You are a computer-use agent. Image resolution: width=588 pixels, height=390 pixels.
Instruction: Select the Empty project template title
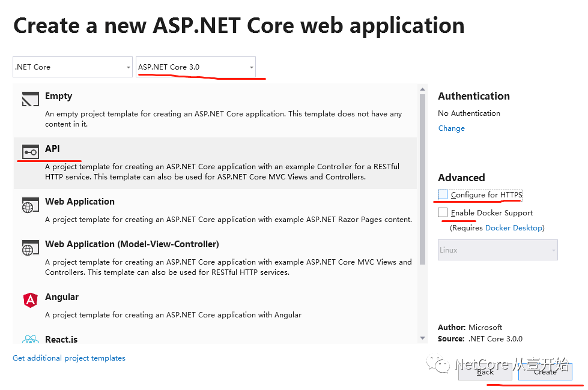point(58,96)
